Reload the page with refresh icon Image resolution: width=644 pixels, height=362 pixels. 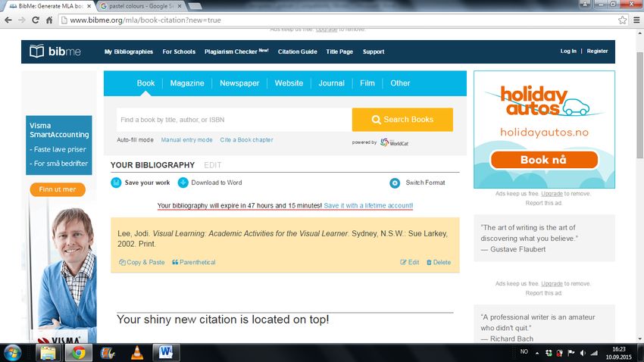tap(36, 20)
